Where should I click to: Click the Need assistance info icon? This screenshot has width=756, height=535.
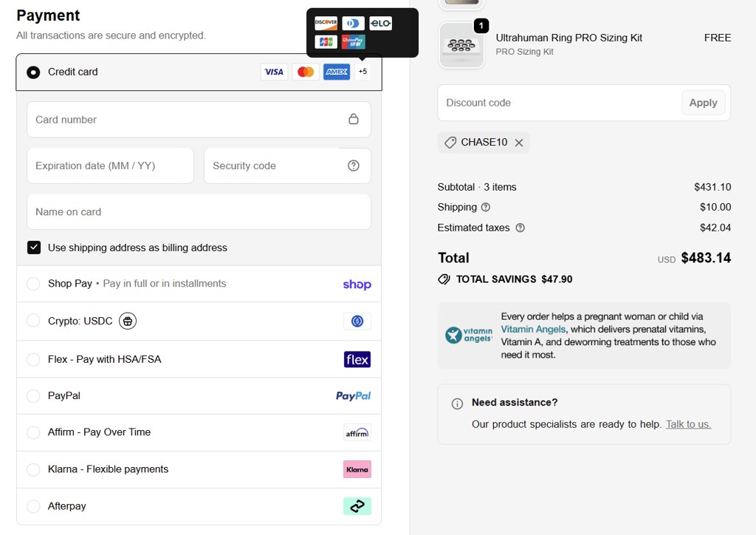pyautogui.click(x=457, y=403)
